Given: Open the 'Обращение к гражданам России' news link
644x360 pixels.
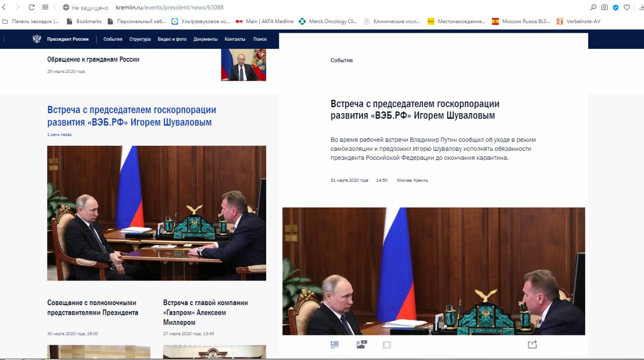Looking at the screenshot, I should 93,59.
